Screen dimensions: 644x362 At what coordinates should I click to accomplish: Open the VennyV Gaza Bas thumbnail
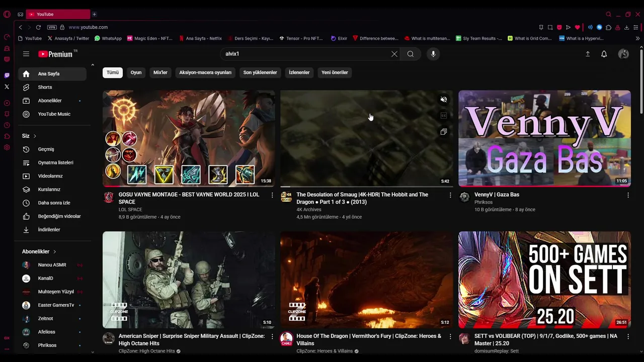(544, 138)
